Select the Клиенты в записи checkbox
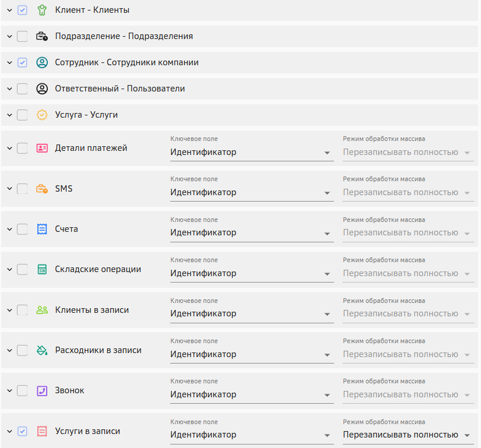This screenshot has height=448, width=481. coord(22,310)
